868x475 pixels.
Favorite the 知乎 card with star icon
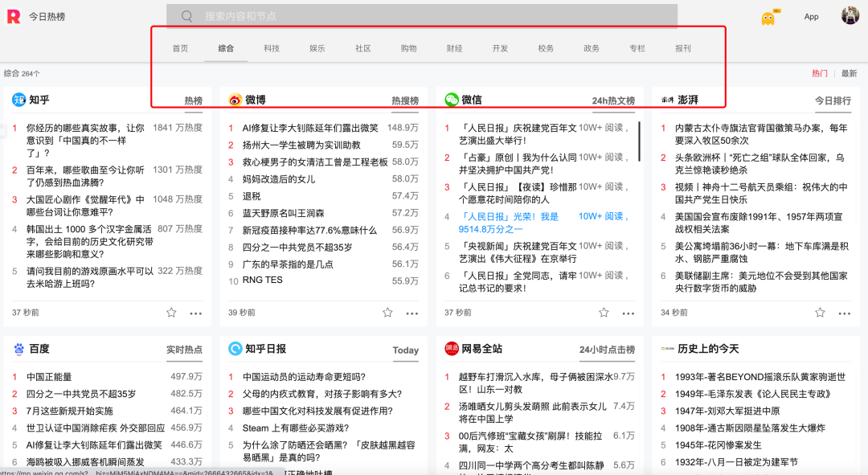171,313
